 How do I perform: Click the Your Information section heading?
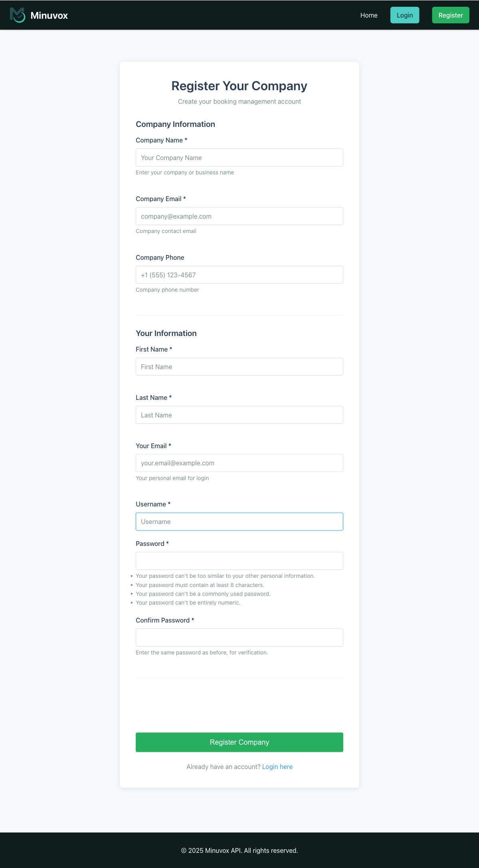point(166,333)
